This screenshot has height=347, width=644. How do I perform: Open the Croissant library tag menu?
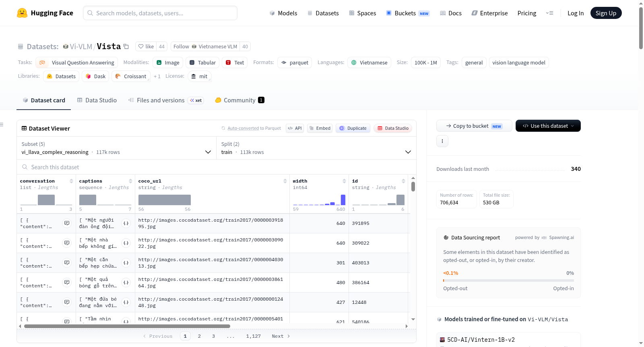pos(131,76)
